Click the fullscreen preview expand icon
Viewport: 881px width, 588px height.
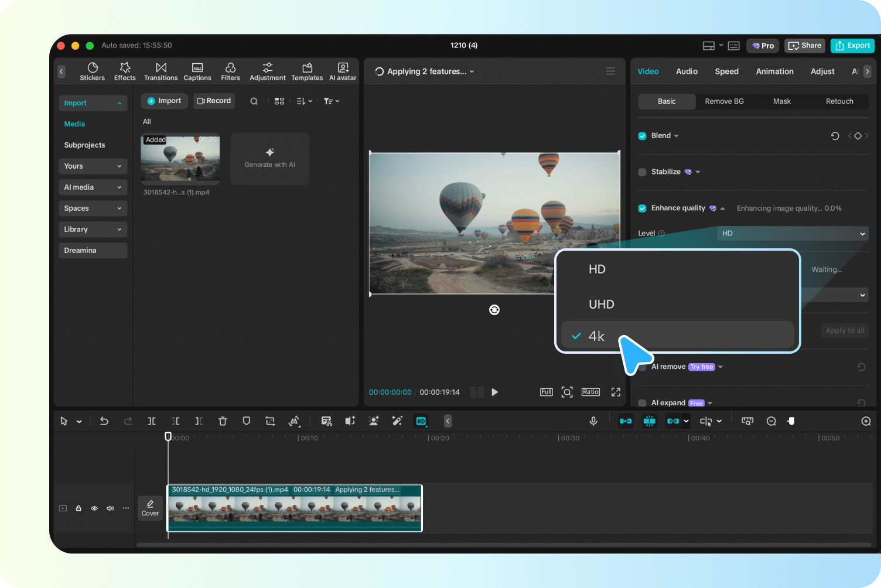(616, 392)
